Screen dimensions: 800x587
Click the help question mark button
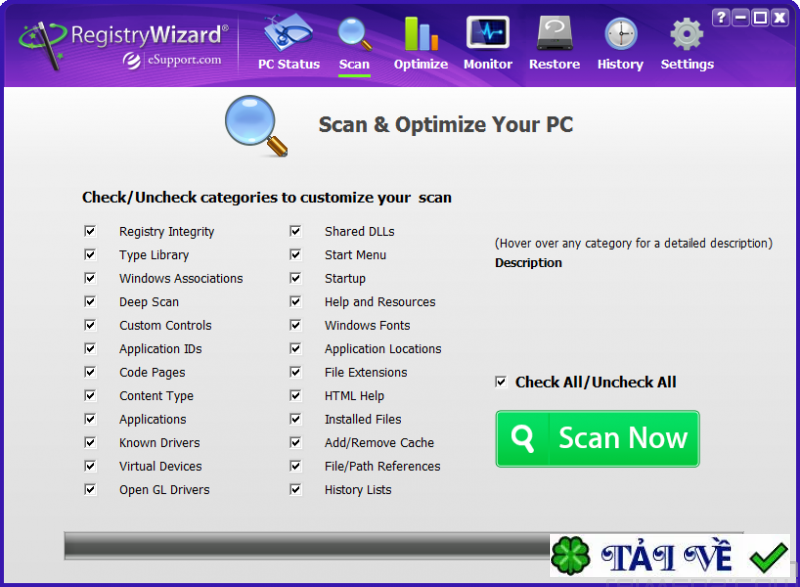coord(721,18)
